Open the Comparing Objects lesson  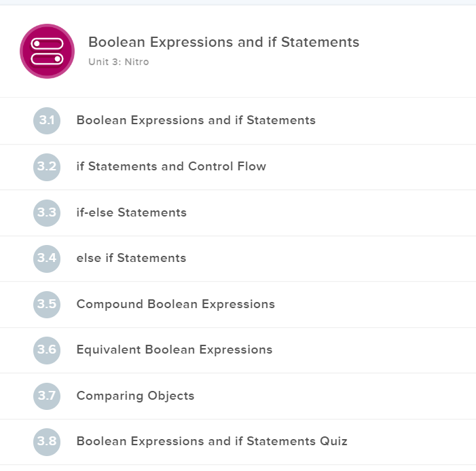coord(135,396)
